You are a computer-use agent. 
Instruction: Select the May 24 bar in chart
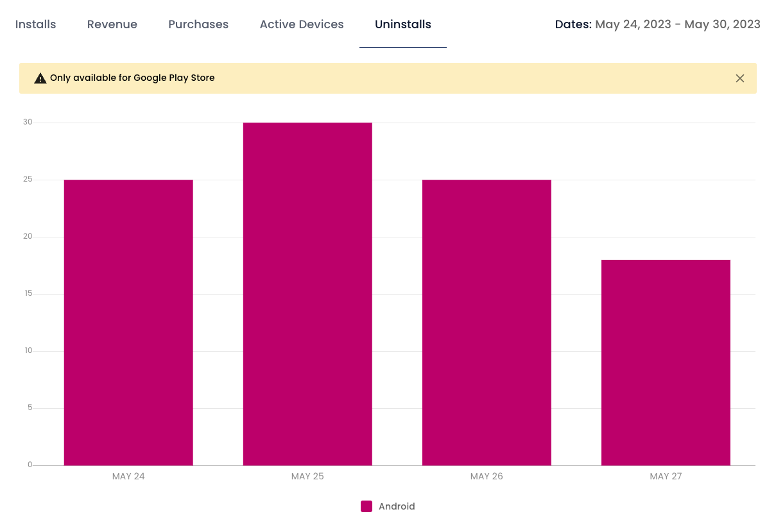pyautogui.click(x=128, y=323)
